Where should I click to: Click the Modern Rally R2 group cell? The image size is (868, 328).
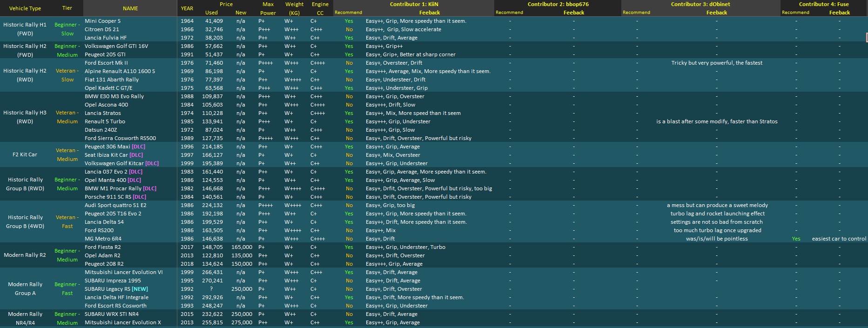point(25,255)
